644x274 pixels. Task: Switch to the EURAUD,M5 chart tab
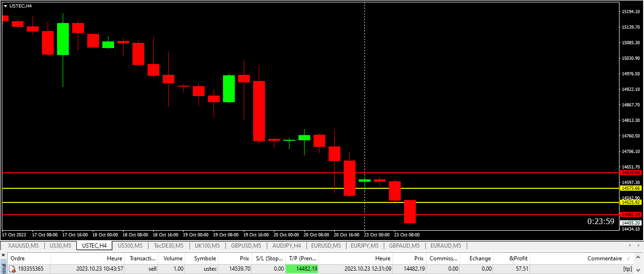(x=446, y=246)
